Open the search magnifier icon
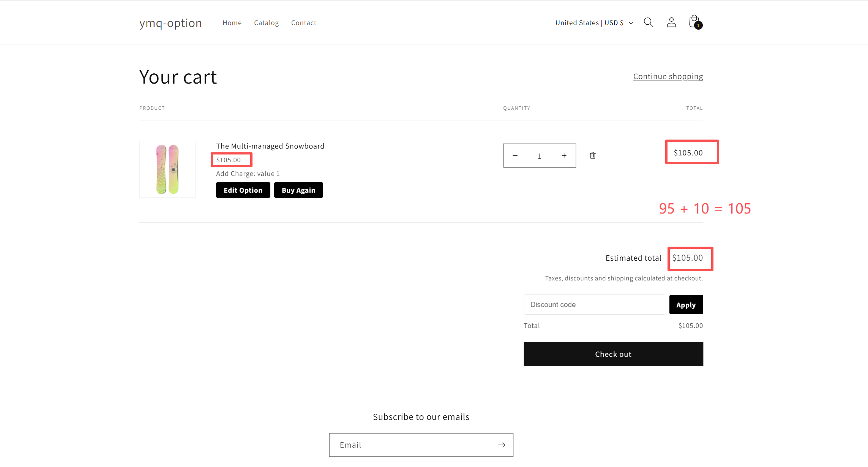Screen dimensions: 868x467 tap(648, 22)
